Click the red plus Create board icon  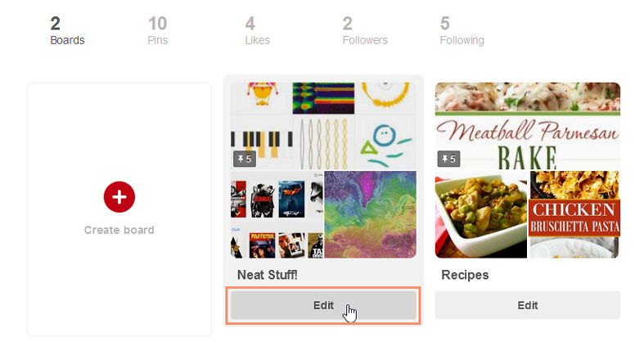pos(119,196)
